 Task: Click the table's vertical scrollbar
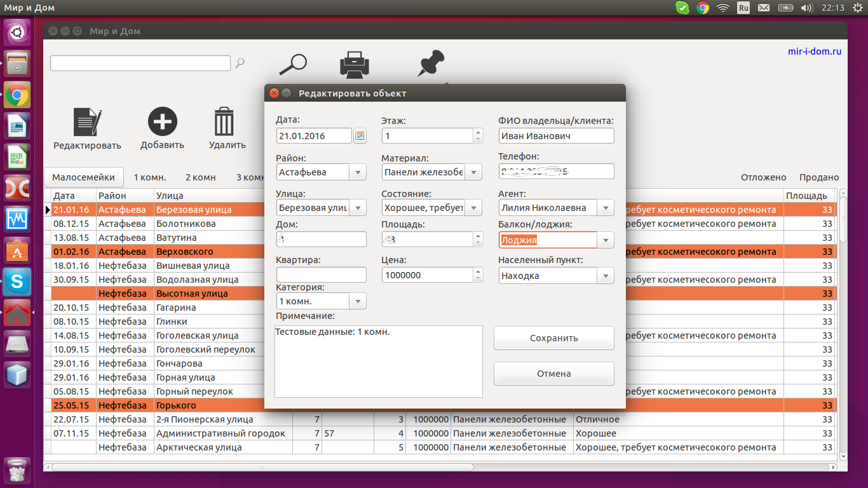coord(843,324)
